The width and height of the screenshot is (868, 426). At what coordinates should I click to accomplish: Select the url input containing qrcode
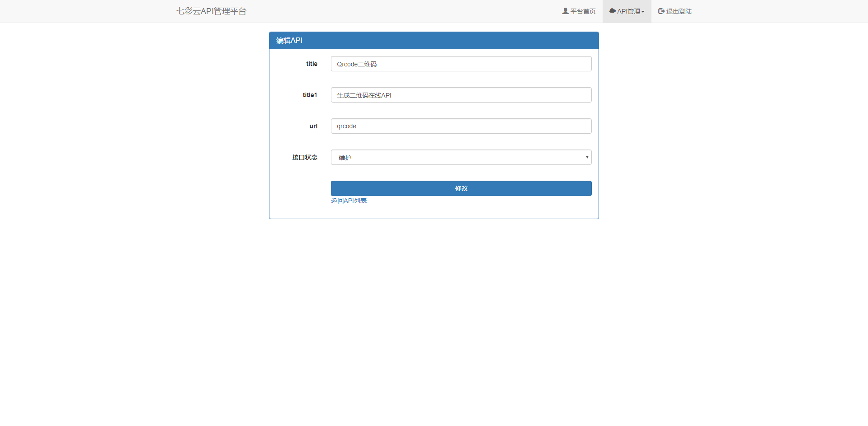tap(461, 126)
